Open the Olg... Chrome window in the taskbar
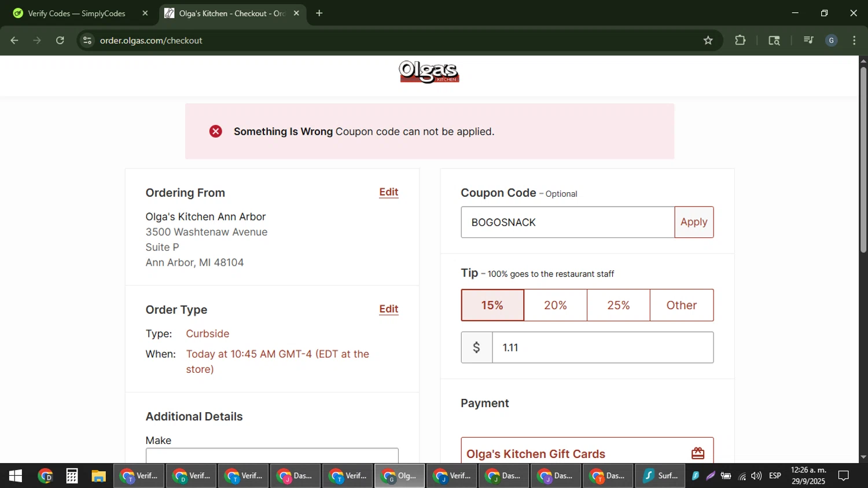This screenshot has height=488, width=868. tap(399, 476)
